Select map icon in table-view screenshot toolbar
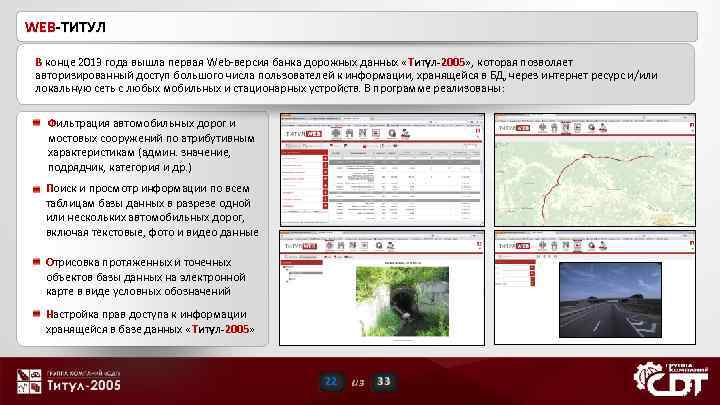This screenshot has height=405, width=720. coord(363,133)
